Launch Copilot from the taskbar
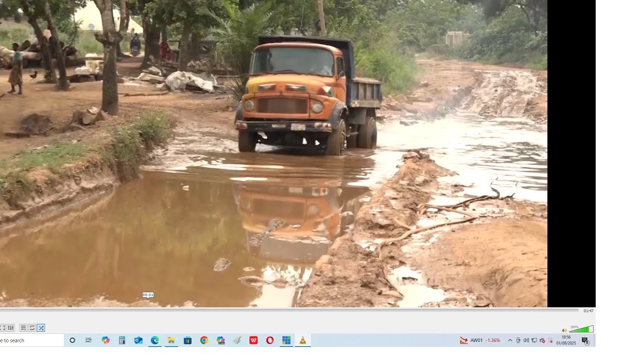This screenshot has height=362, width=644. (x=106, y=340)
